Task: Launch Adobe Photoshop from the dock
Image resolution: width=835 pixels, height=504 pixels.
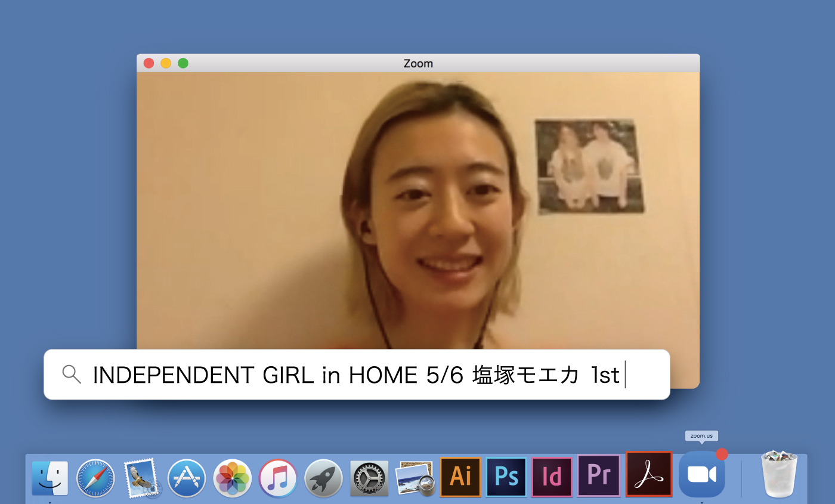Action: pyautogui.click(x=506, y=477)
